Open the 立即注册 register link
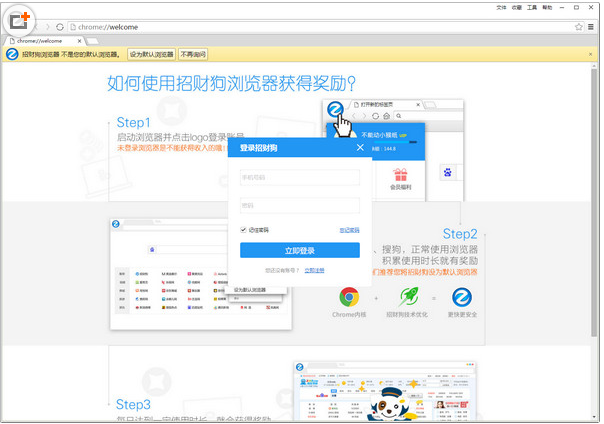The width and height of the screenshot is (604, 424). pos(314,270)
